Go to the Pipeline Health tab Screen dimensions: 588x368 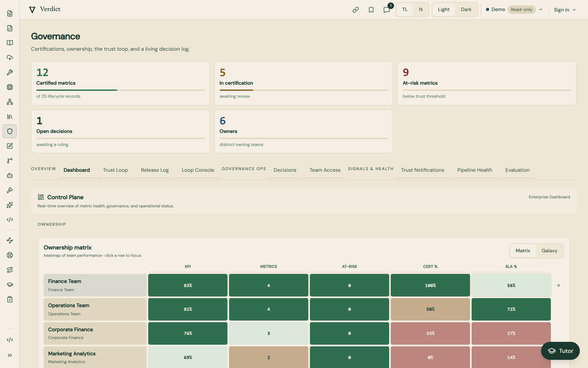(474, 170)
